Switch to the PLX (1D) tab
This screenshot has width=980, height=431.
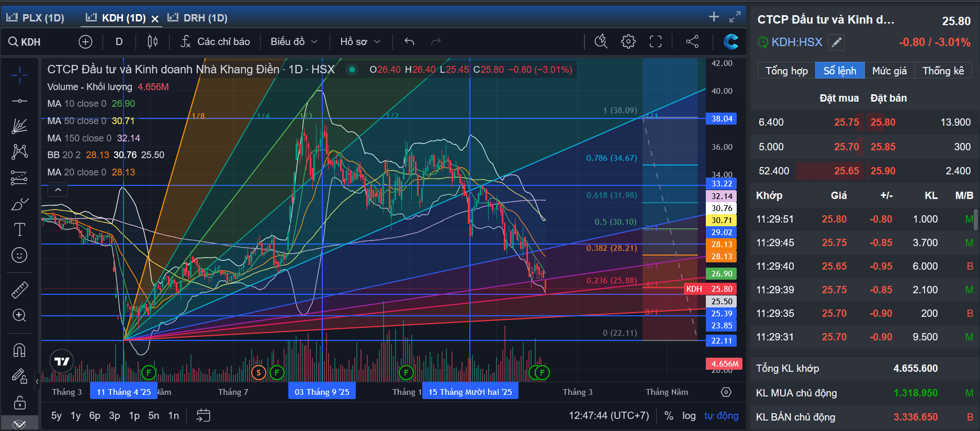(x=35, y=18)
